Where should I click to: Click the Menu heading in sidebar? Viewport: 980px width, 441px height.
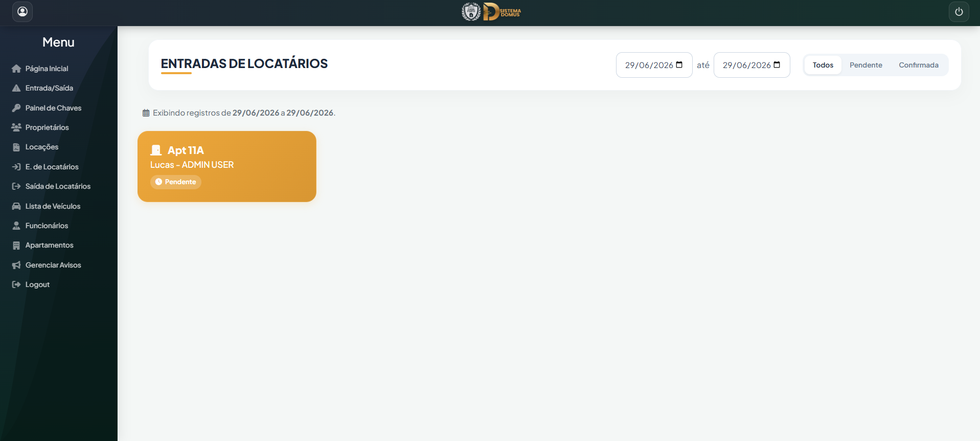(x=58, y=42)
